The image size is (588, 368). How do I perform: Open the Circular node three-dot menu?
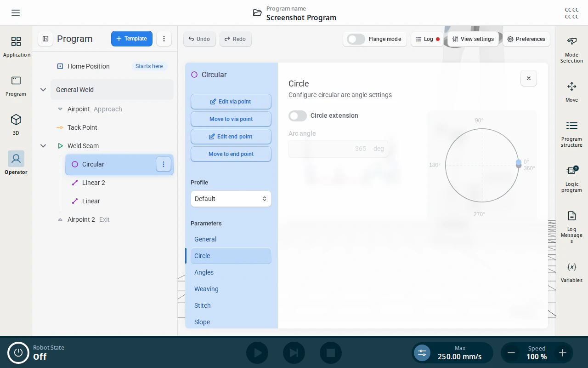click(164, 164)
